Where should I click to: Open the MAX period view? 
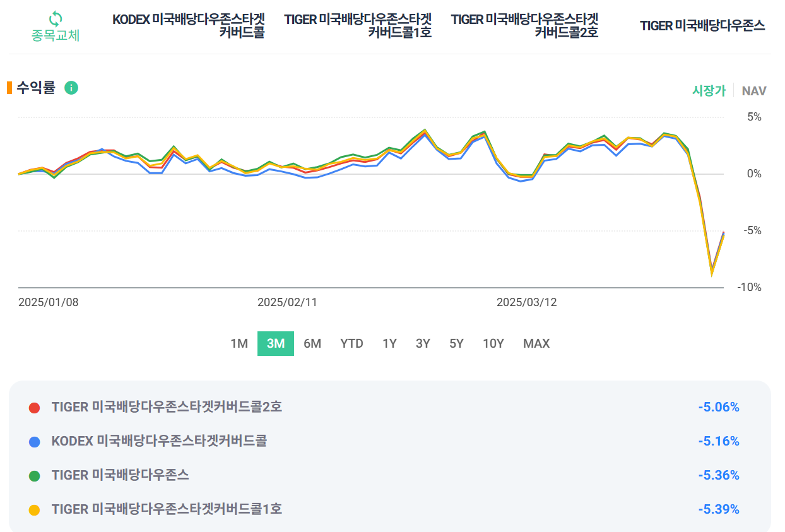[536, 343]
